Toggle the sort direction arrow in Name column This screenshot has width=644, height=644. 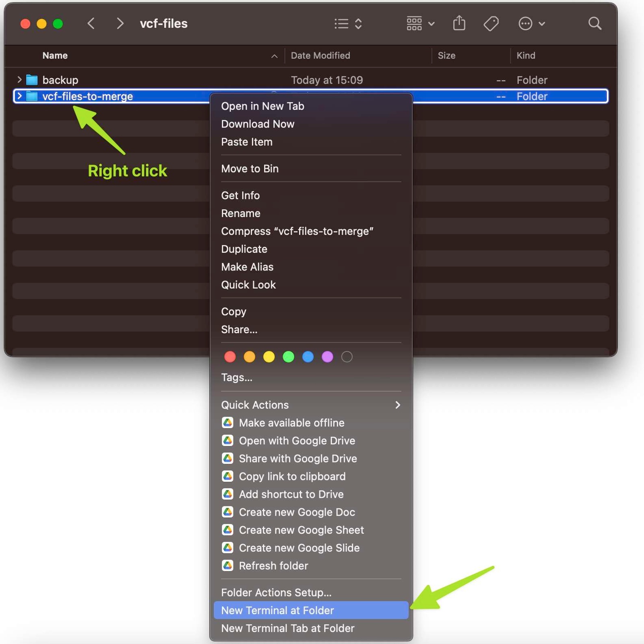(274, 56)
